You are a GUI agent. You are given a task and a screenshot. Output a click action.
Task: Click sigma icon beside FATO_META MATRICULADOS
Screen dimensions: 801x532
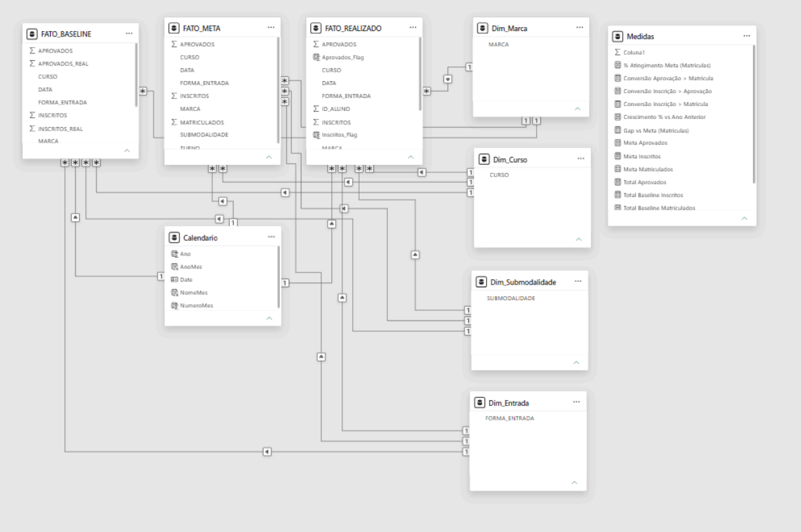pyautogui.click(x=174, y=122)
